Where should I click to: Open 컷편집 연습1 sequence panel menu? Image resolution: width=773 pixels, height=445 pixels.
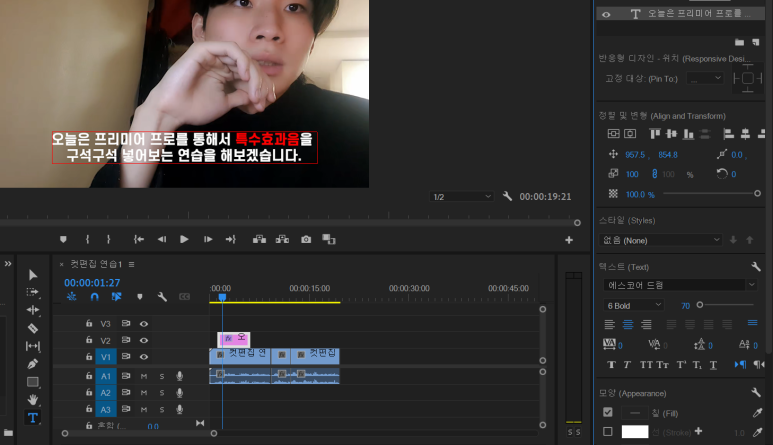tap(132, 265)
